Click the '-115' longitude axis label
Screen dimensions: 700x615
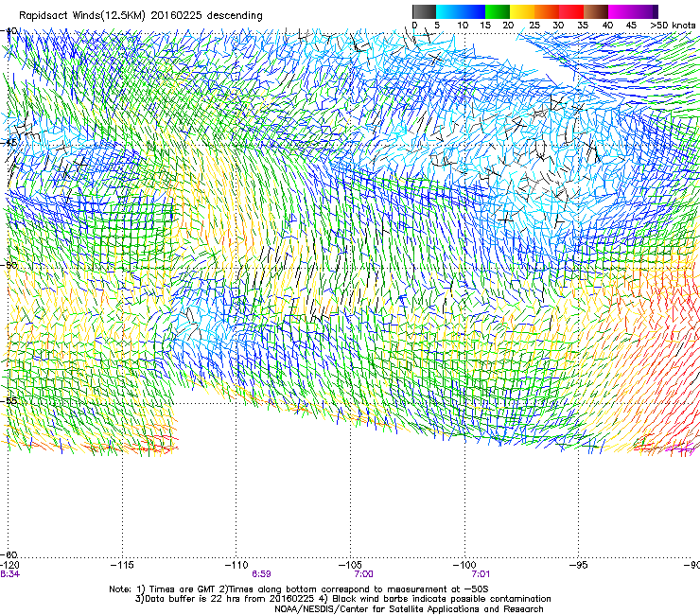tap(122, 566)
